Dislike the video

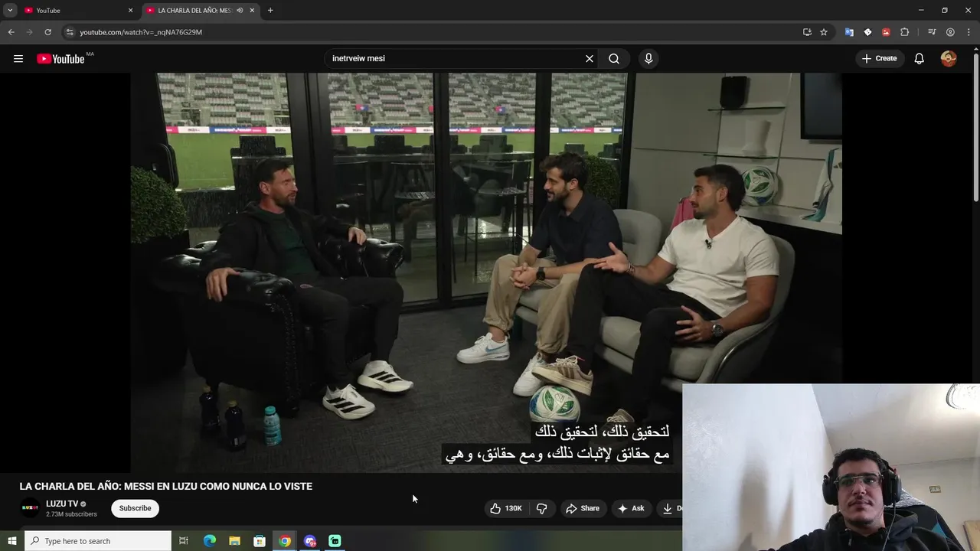coord(542,508)
